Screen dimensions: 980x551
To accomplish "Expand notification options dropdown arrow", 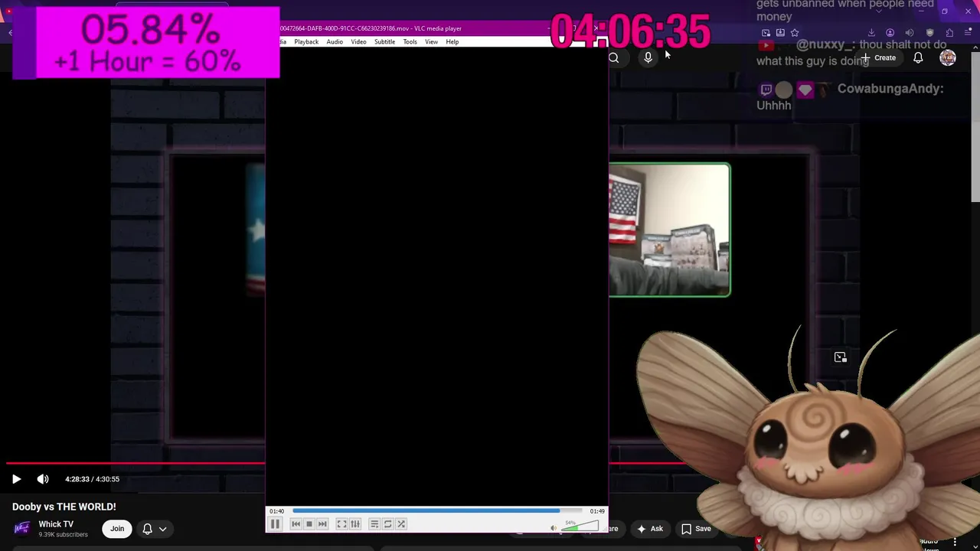I will (x=163, y=529).
